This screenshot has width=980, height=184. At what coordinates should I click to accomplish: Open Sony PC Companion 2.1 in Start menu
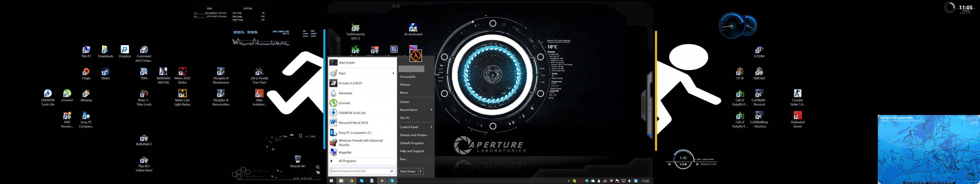point(363,132)
